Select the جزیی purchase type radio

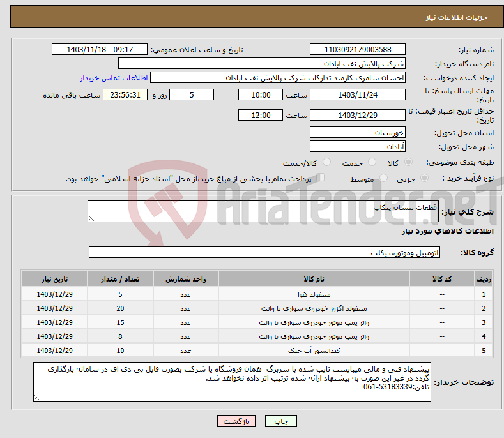424,177
